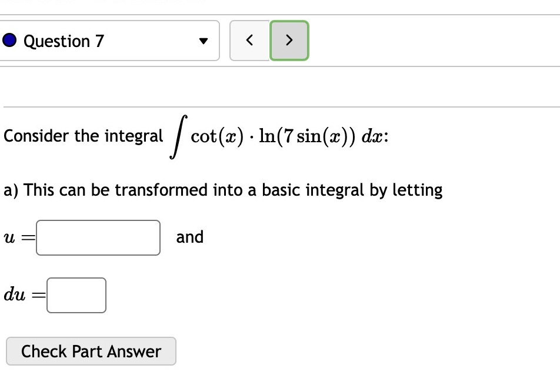Click inside the u input field
Image resolution: width=560 pixels, height=392 pixels.
coord(98,237)
